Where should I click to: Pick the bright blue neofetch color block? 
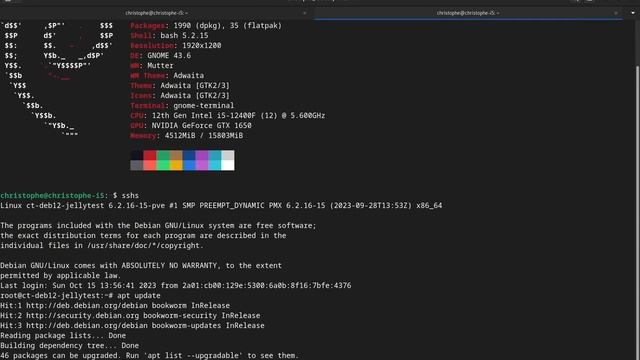click(189, 165)
